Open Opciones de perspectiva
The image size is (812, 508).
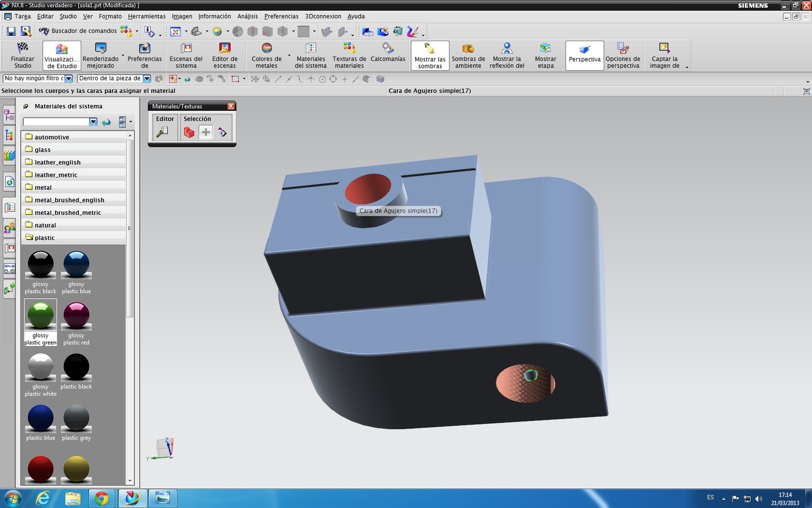point(623,55)
